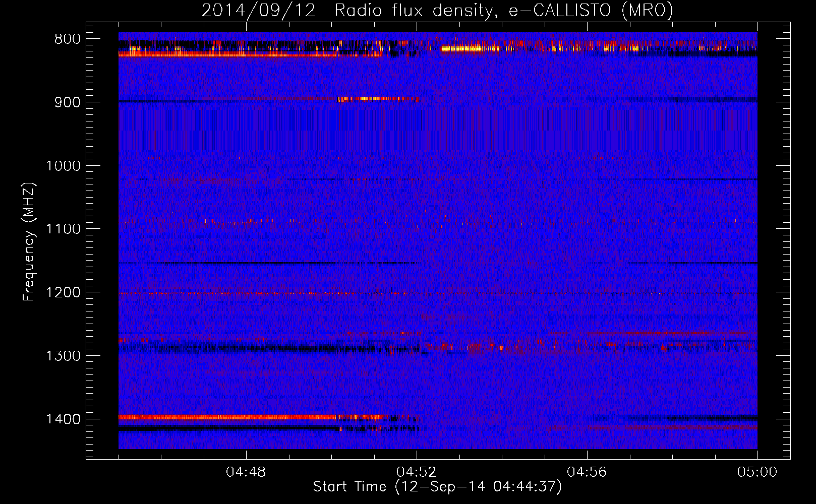The image size is (816, 504).
Task: Click the '1400' frequency axis label
Action: 63,419
